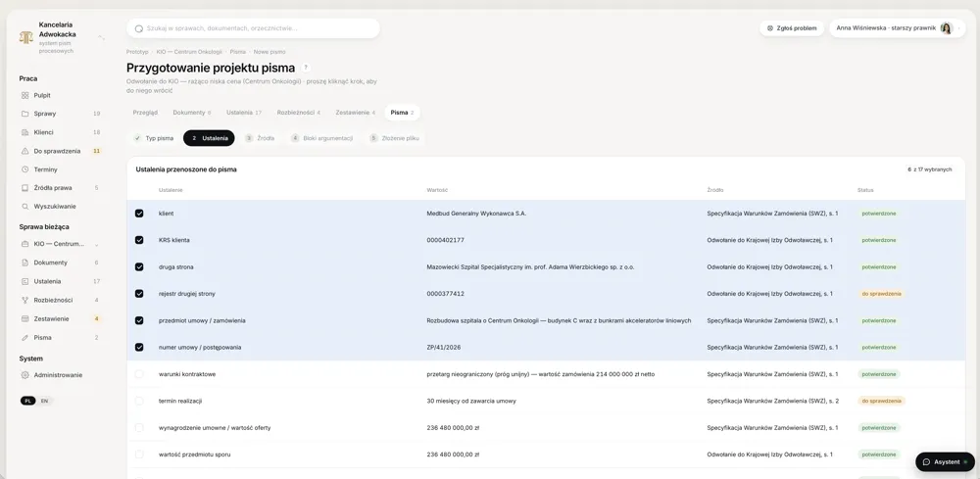Open Administrowanie gear icon
This screenshot has width=980, height=479.
coord(25,375)
